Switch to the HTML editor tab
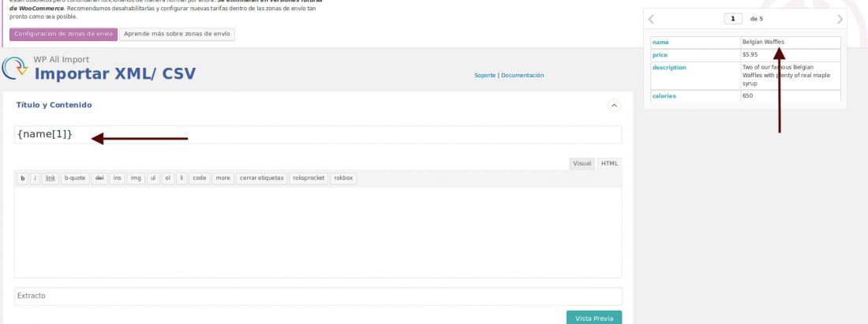This screenshot has height=324, width=868. point(609,164)
